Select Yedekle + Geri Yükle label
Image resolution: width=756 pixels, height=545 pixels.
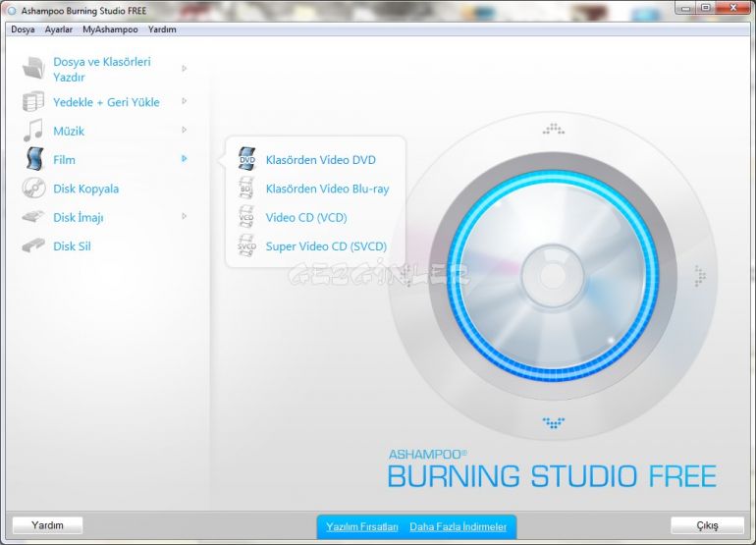pyautogui.click(x=106, y=102)
